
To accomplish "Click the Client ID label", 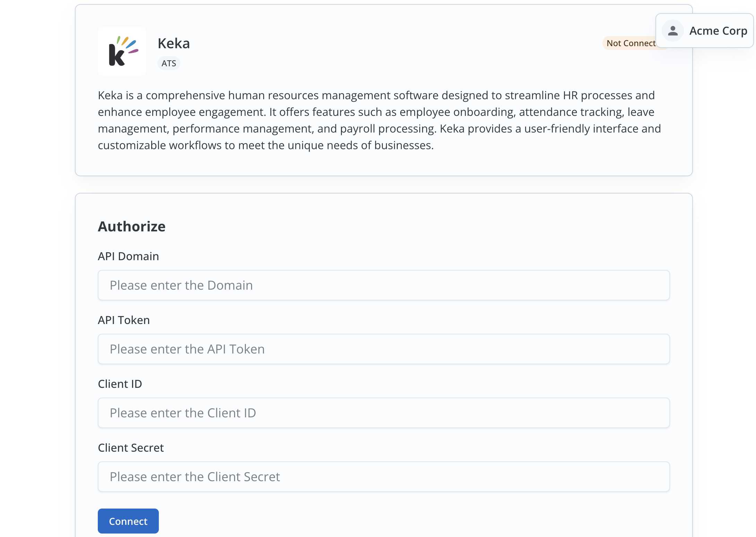I will (x=120, y=384).
